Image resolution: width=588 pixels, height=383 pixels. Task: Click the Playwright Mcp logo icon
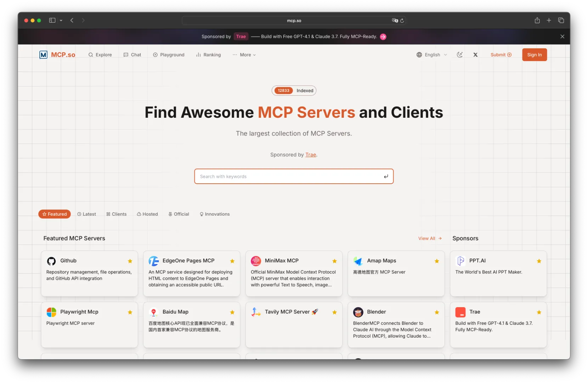51,312
